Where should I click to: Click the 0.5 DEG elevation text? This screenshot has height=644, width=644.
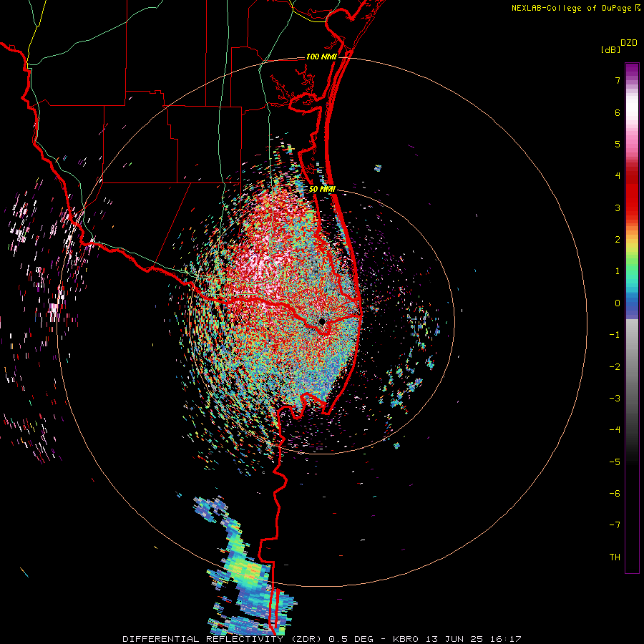pyautogui.click(x=351, y=639)
